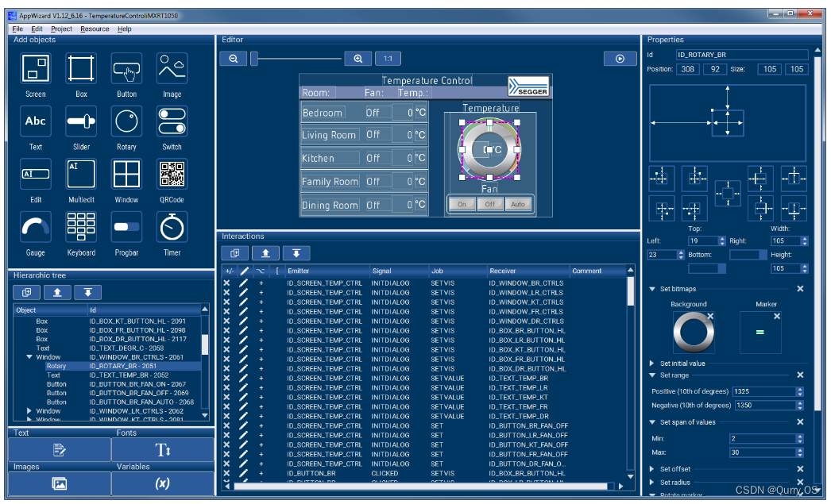
Task: Add a Timer object
Action: [172, 227]
